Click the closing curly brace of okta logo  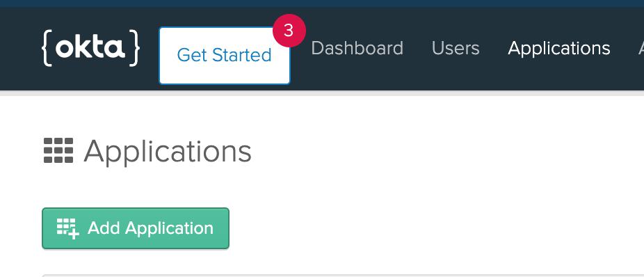[134, 48]
